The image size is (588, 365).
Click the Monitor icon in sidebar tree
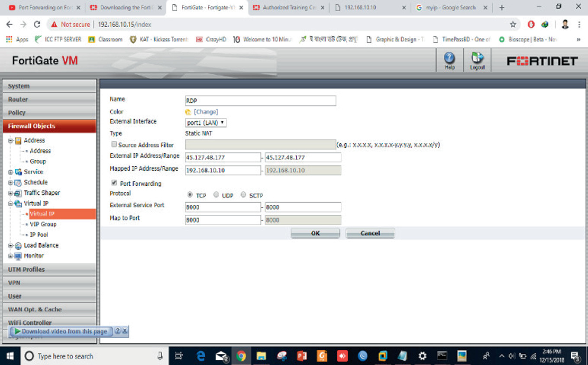pyautogui.click(x=18, y=256)
